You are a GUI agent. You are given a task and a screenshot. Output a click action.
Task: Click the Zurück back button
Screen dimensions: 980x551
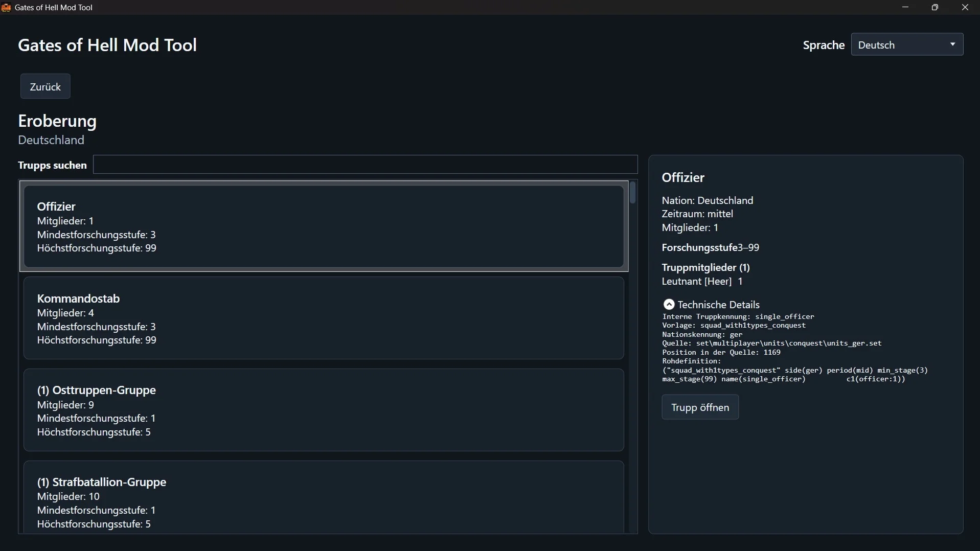(45, 86)
